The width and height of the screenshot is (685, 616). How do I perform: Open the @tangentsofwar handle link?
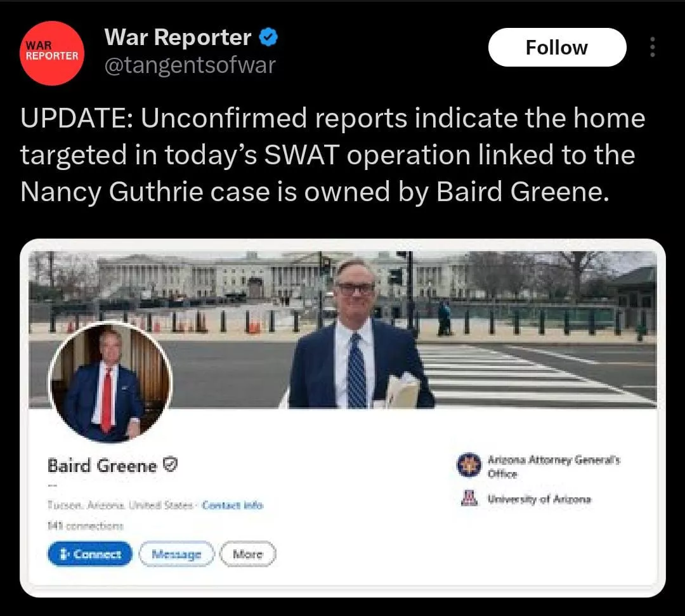click(190, 65)
